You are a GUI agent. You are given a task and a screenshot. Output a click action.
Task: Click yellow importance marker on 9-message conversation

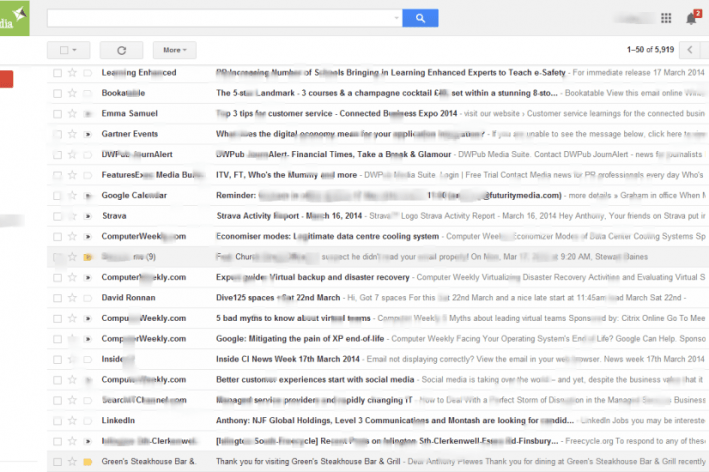click(x=88, y=257)
